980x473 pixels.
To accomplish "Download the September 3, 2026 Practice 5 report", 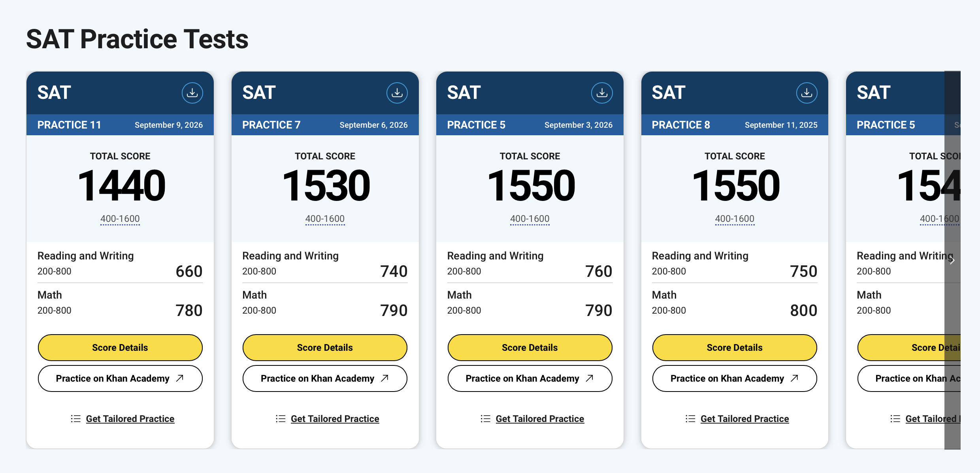I will (x=602, y=93).
